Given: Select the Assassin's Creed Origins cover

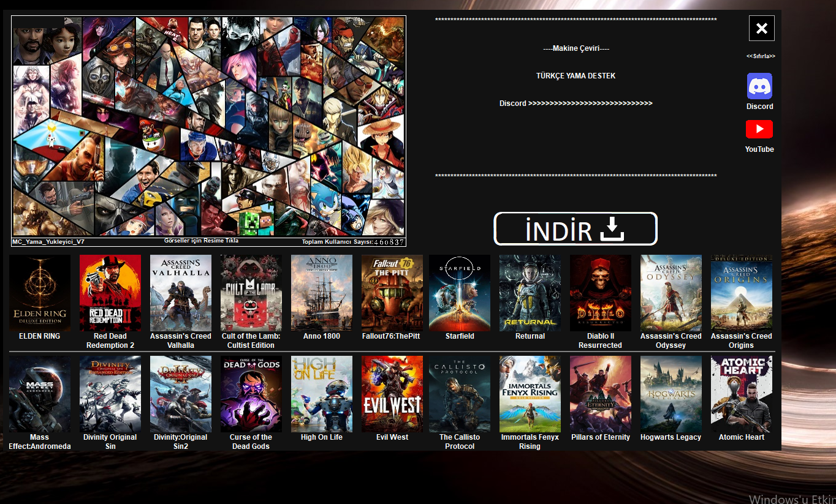Looking at the screenshot, I should tap(742, 293).
